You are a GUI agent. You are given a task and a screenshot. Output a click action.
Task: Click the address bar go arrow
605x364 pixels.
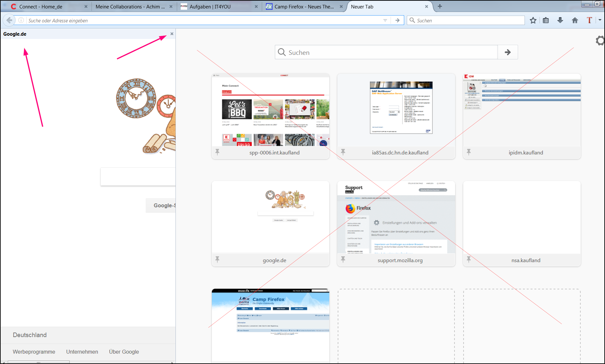[x=397, y=20]
